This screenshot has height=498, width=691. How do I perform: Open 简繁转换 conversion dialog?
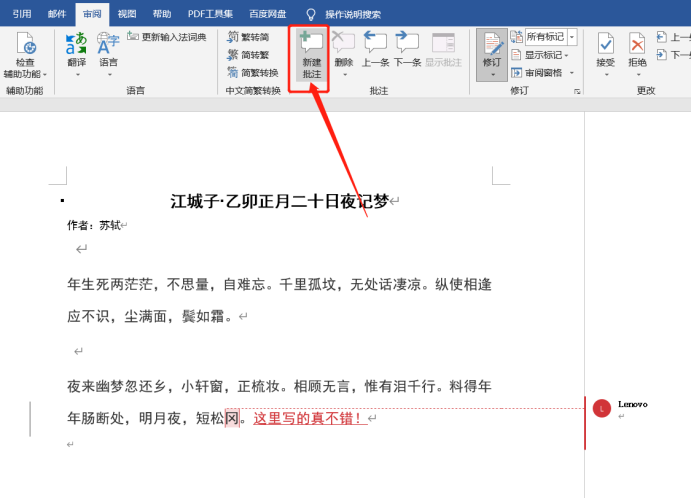tap(253, 73)
